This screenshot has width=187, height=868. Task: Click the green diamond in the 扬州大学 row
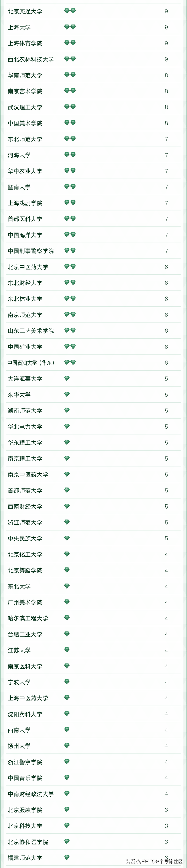tap(67, 746)
